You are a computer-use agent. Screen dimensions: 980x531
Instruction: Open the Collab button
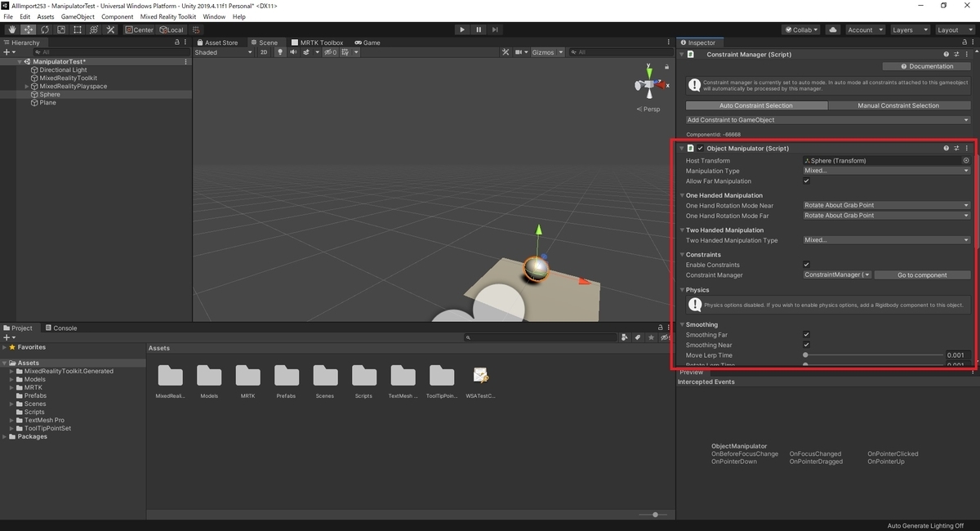pyautogui.click(x=801, y=29)
